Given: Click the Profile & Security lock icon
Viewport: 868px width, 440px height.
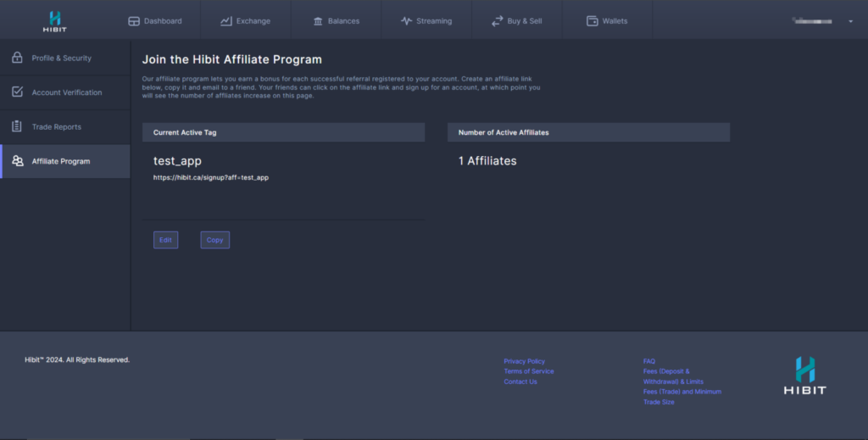Looking at the screenshot, I should click(17, 57).
